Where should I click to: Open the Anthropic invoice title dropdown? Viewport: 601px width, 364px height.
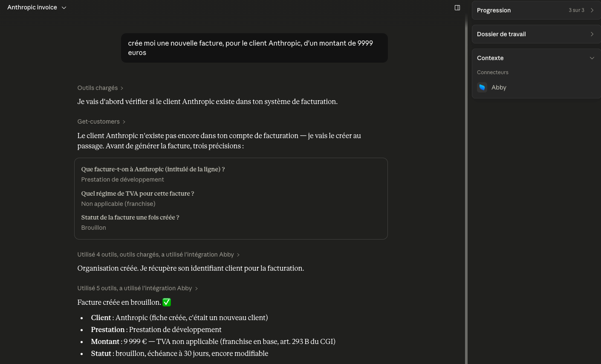coord(37,8)
